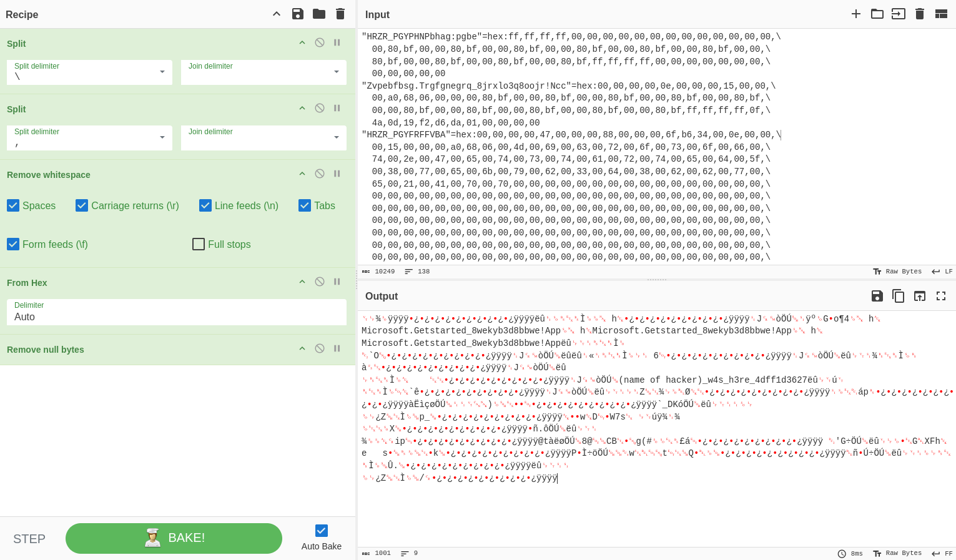Maximise the output pane
This screenshot has height=560, width=956.
click(x=941, y=296)
